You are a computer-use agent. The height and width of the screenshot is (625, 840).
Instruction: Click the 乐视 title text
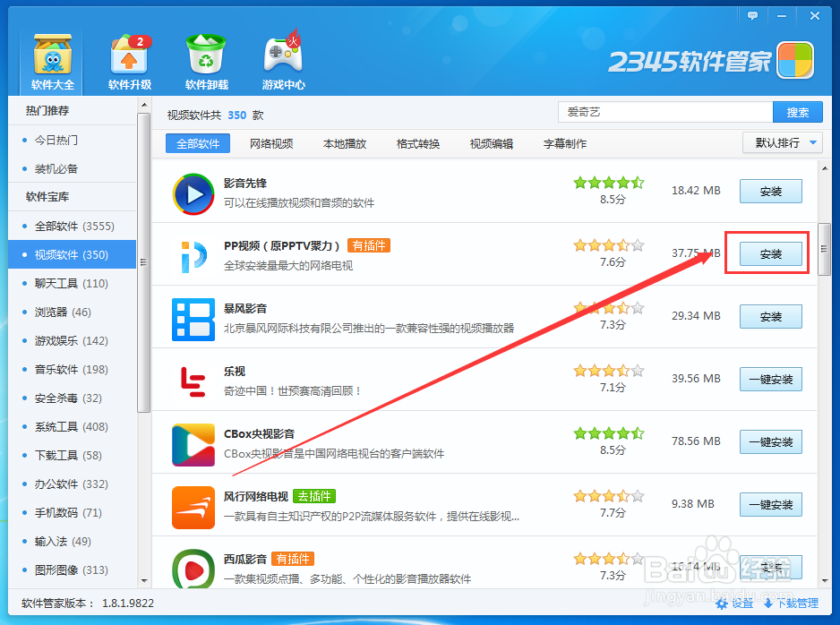(x=234, y=371)
